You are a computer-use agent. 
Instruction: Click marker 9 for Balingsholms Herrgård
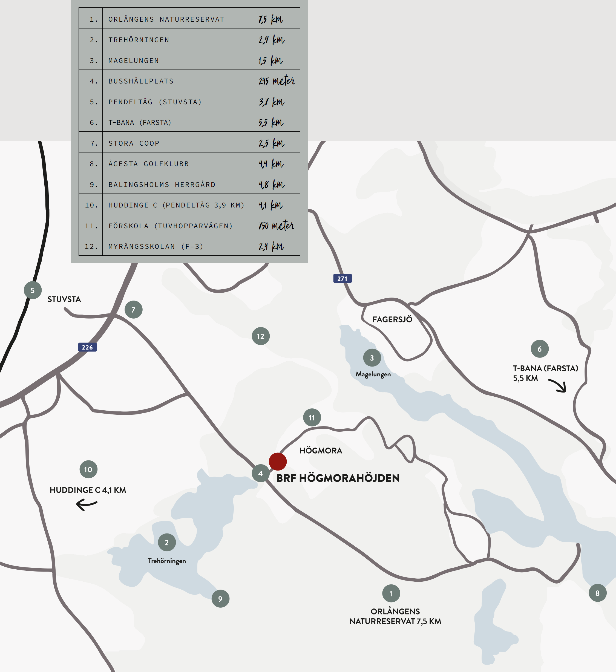220,598
